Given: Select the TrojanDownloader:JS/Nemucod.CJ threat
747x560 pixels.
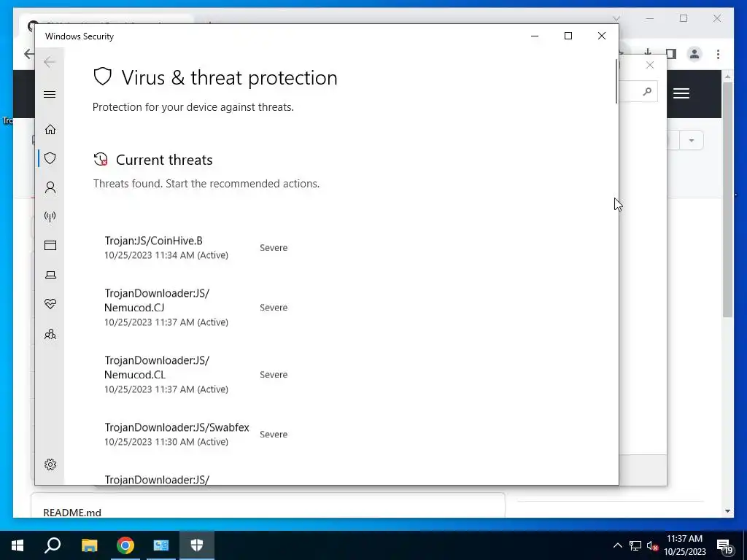Looking at the screenshot, I should [x=196, y=308].
